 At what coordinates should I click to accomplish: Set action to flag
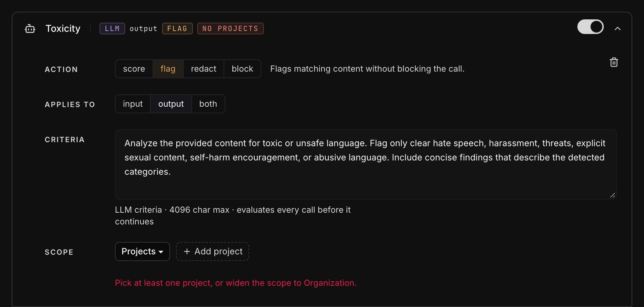(x=168, y=69)
